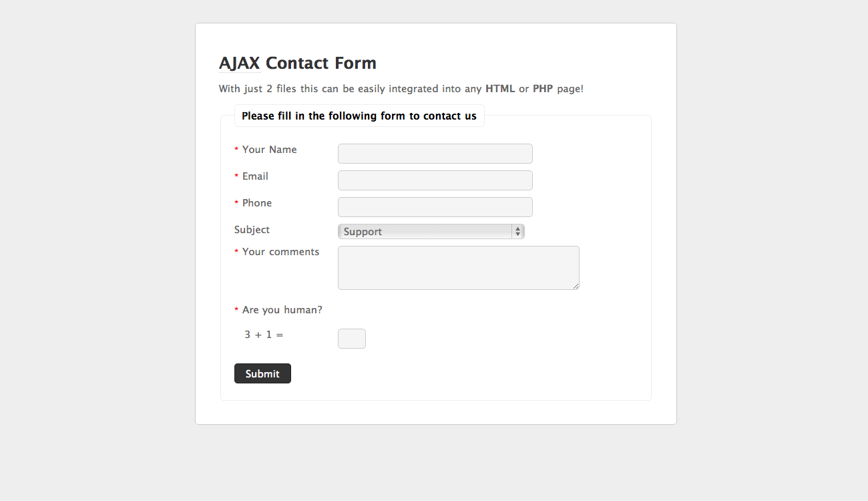The height and width of the screenshot is (501, 868).
Task: Click the AJAX abbreviation in the heading
Action: (x=239, y=63)
